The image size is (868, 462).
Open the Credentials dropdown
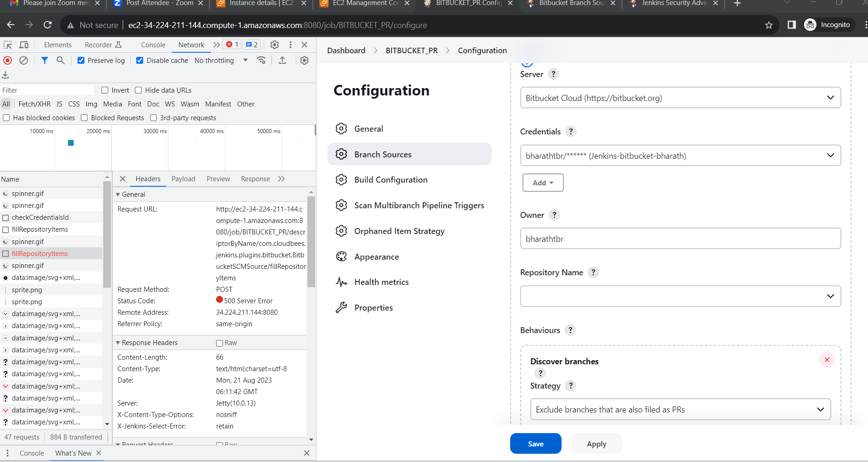pos(680,156)
